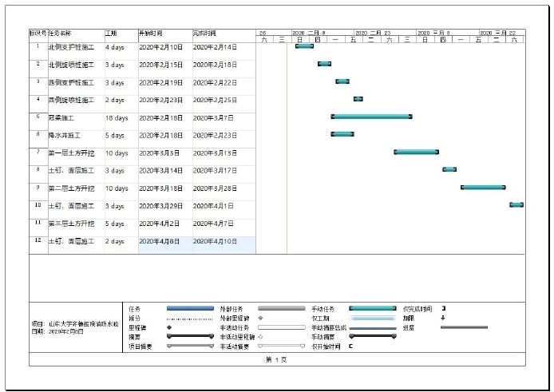
Task: Select the Gantt bar for 第二层土方开挖
Action: [x=483, y=187]
